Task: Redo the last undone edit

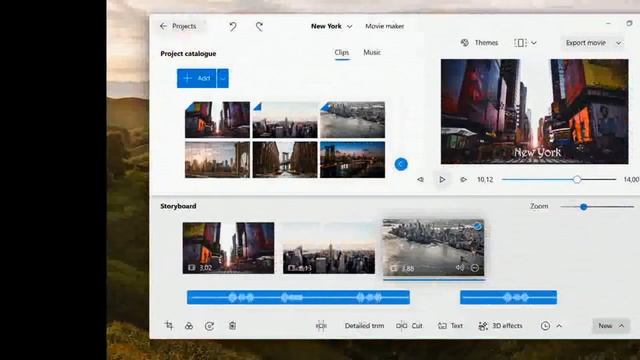Action: click(259, 27)
